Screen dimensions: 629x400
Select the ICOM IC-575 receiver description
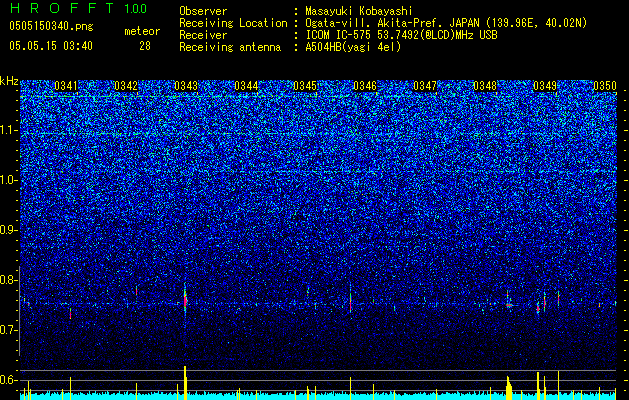(401, 35)
